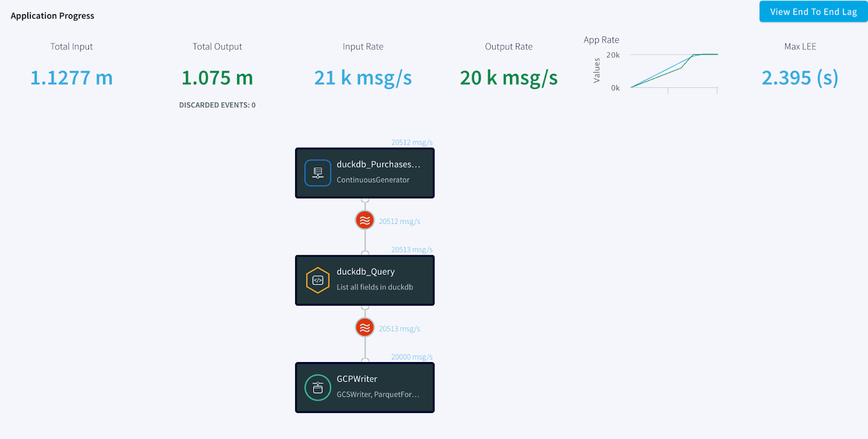Click the GCPWriter target icon

(x=318, y=388)
